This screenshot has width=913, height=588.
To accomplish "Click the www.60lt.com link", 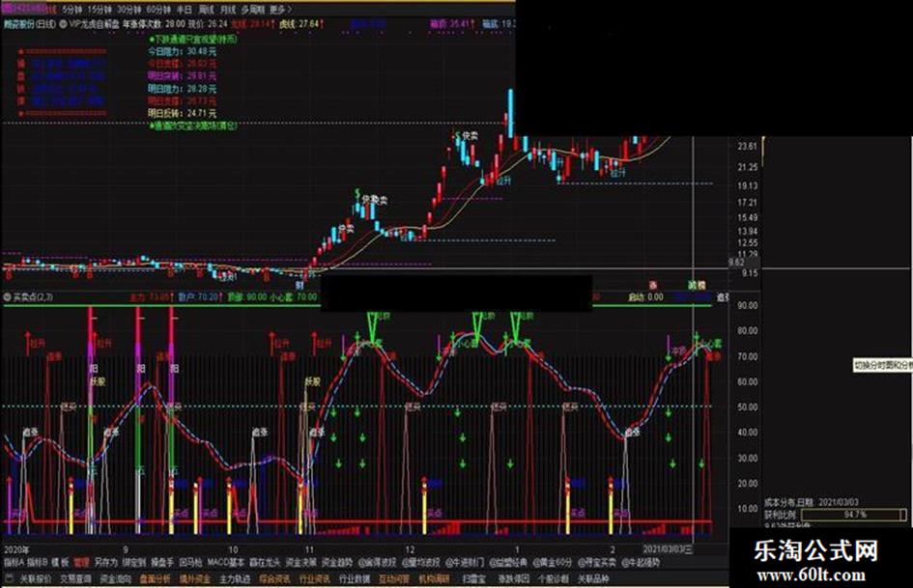I will click(812, 575).
